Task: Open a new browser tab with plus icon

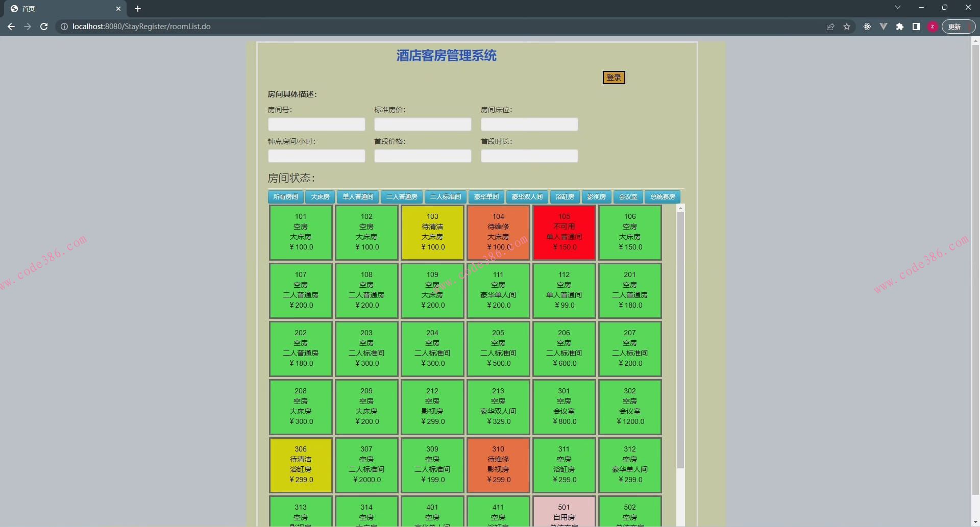Action: [137, 8]
